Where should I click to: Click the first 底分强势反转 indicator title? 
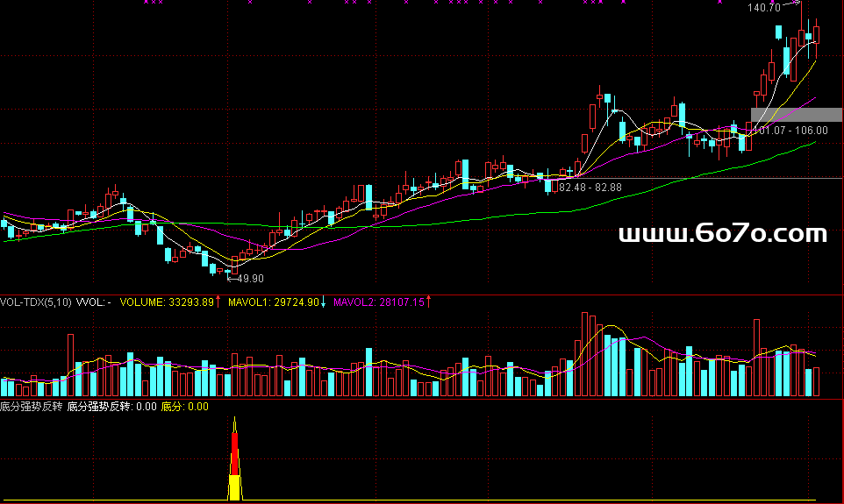pos(32,407)
